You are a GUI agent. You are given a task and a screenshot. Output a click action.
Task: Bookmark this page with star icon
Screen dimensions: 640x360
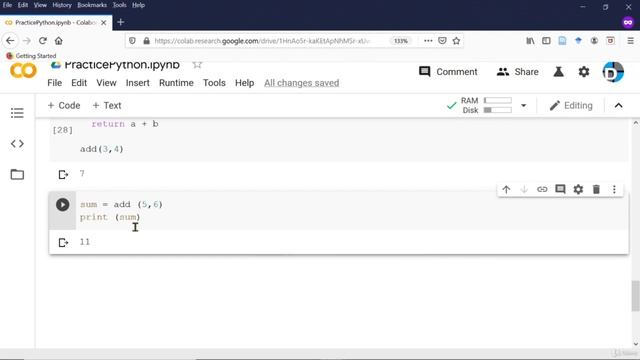[456, 41]
